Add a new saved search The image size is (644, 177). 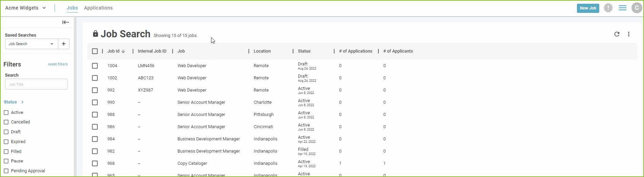[x=64, y=44]
